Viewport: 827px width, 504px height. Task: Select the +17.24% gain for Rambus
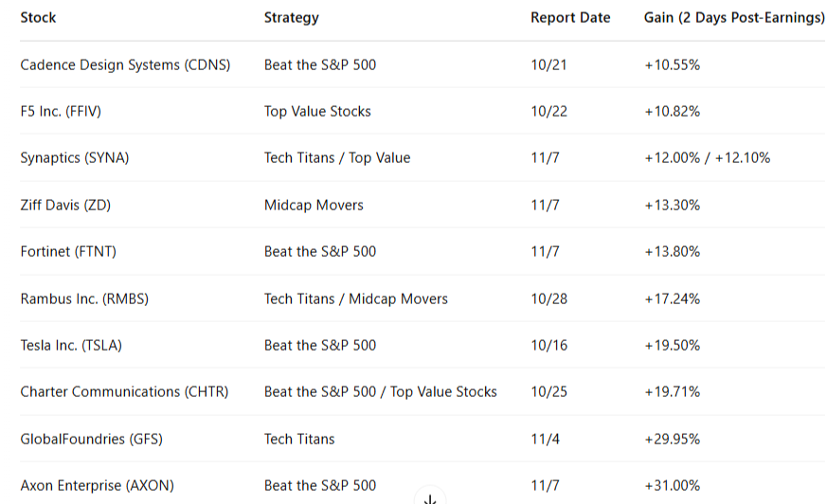[x=672, y=298]
